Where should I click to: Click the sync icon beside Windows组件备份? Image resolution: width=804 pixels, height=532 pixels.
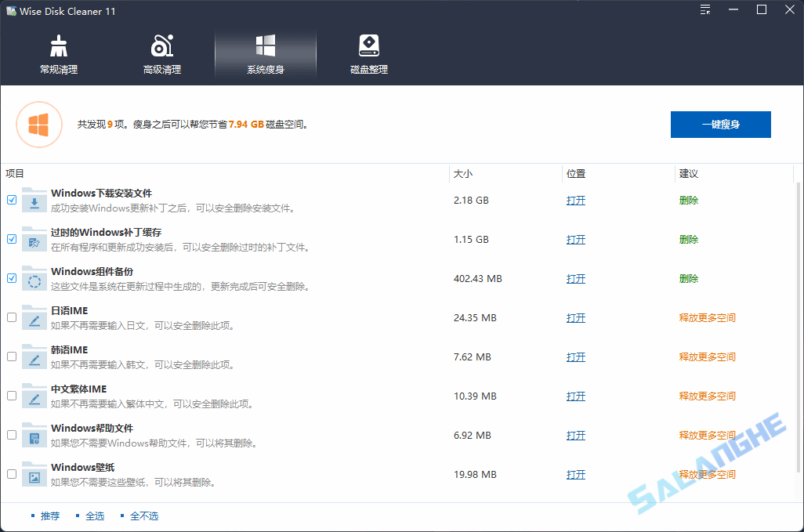click(34, 278)
